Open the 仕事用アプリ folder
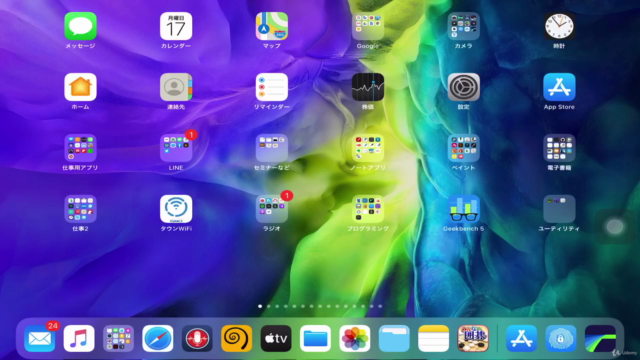The image size is (640, 360). pyautogui.click(x=80, y=148)
